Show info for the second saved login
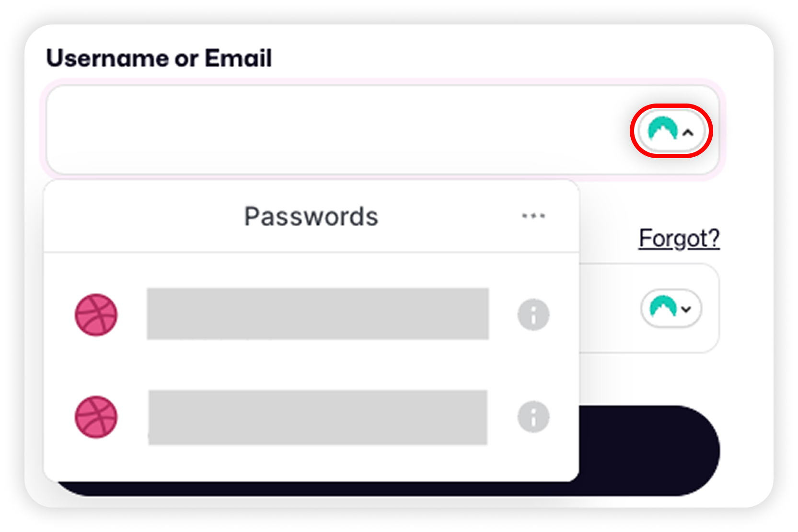This screenshot has width=798, height=532. coord(533,417)
